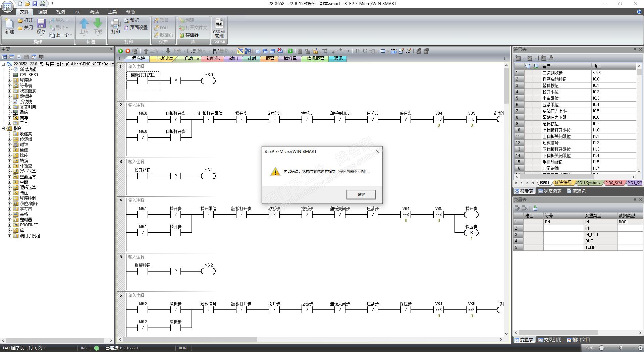
Task: Click the open folder icon in quick access bar
Action: 28,4
